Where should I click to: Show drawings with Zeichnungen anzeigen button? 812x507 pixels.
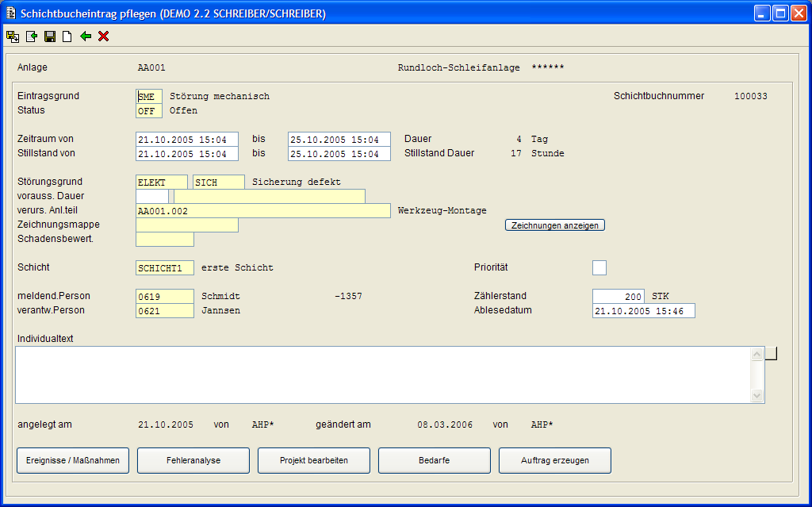554,225
